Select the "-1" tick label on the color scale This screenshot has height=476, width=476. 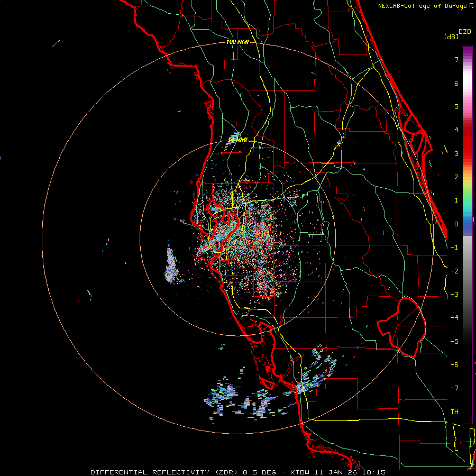point(454,248)
